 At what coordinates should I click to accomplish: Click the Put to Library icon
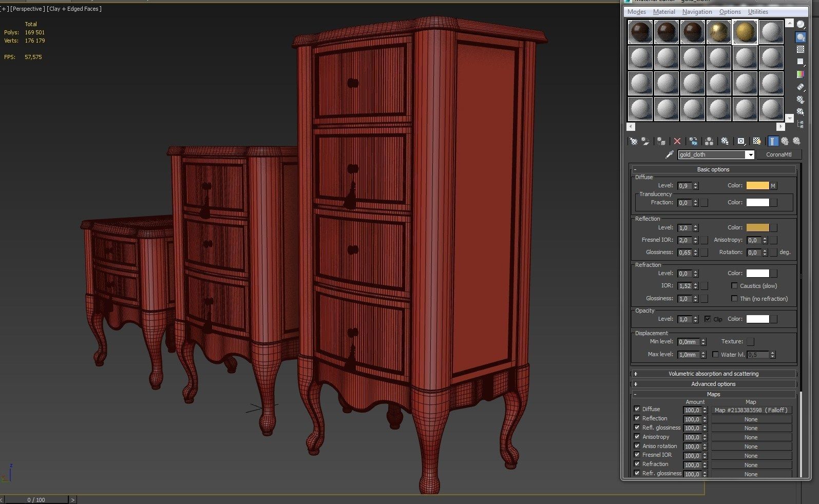coord(725,141)
